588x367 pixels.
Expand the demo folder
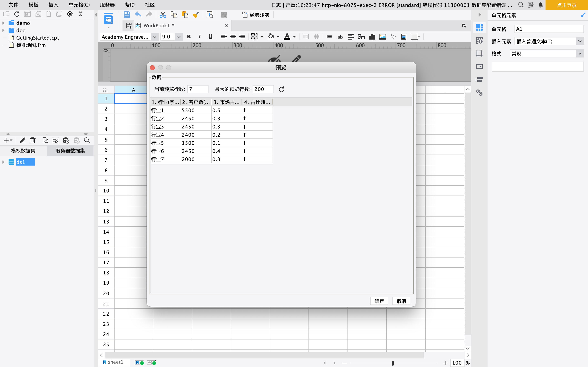point(3,23)
